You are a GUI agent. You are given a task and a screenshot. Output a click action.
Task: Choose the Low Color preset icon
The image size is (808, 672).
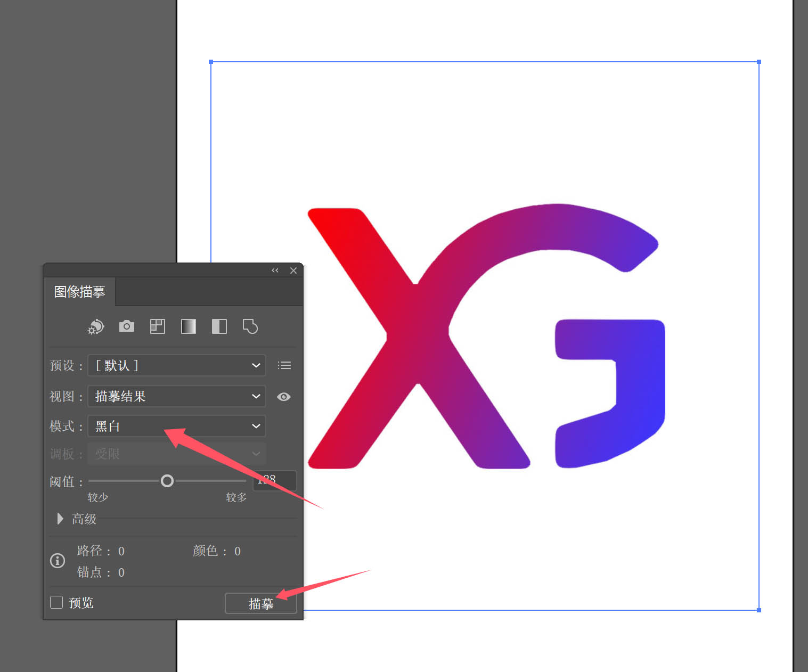tap(158, 326)
